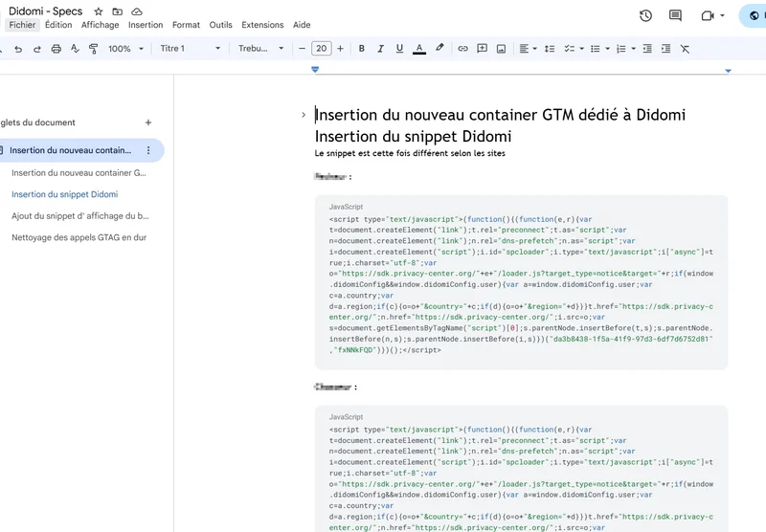Open tab options three-dot menu
766x532 pixels.
pos(148,150)
